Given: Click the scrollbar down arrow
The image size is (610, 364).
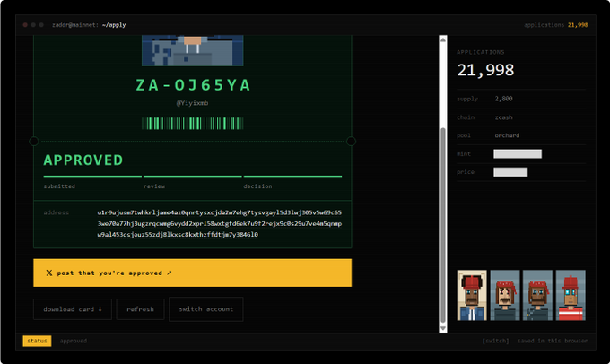Looking at the screenshot, I should (443, 329).
